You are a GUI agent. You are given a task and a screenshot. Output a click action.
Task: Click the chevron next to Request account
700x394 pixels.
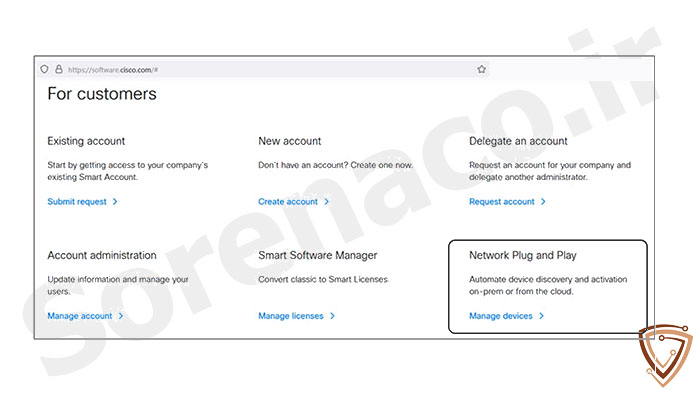pyautogui.click(x=543, y=202)
